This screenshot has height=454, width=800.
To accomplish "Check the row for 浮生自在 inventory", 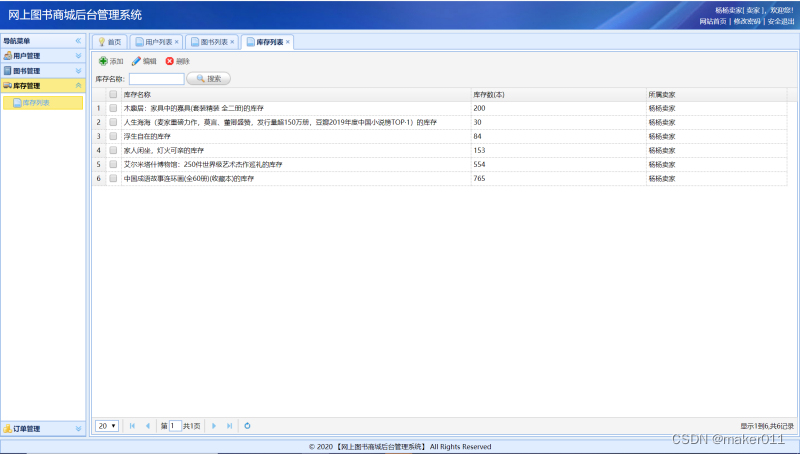I will pos(113,136).
